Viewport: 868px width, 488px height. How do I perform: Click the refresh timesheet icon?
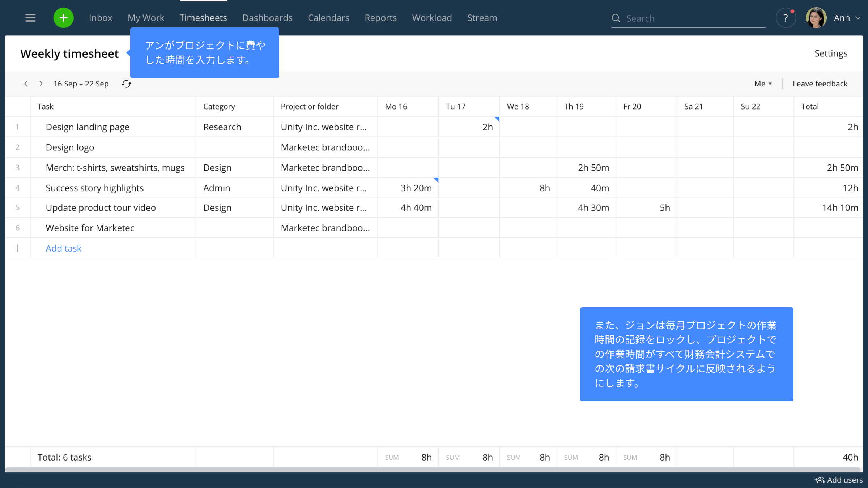pyautogui.click(x=126, y=84)
